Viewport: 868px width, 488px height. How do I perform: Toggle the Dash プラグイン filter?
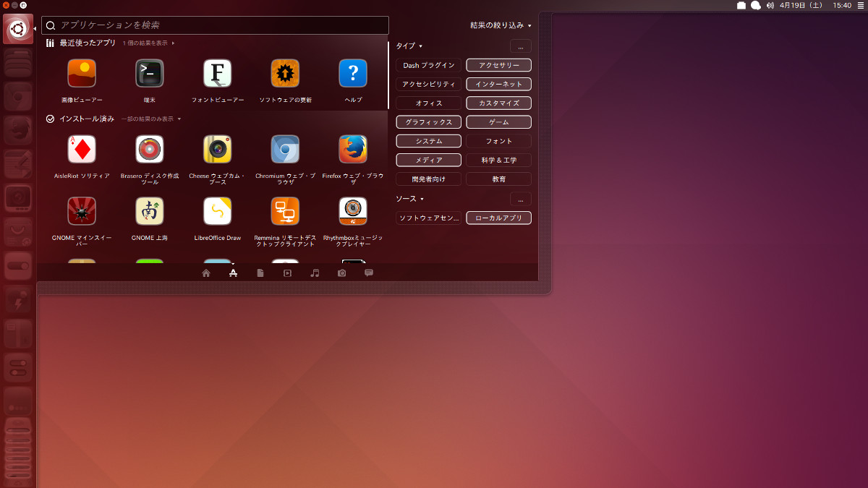tap(429, 65)
